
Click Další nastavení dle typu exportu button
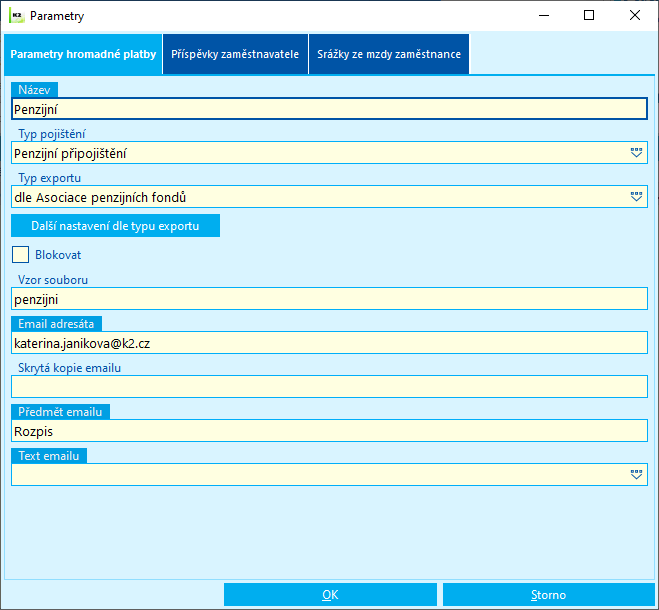(x=116, y=226)
